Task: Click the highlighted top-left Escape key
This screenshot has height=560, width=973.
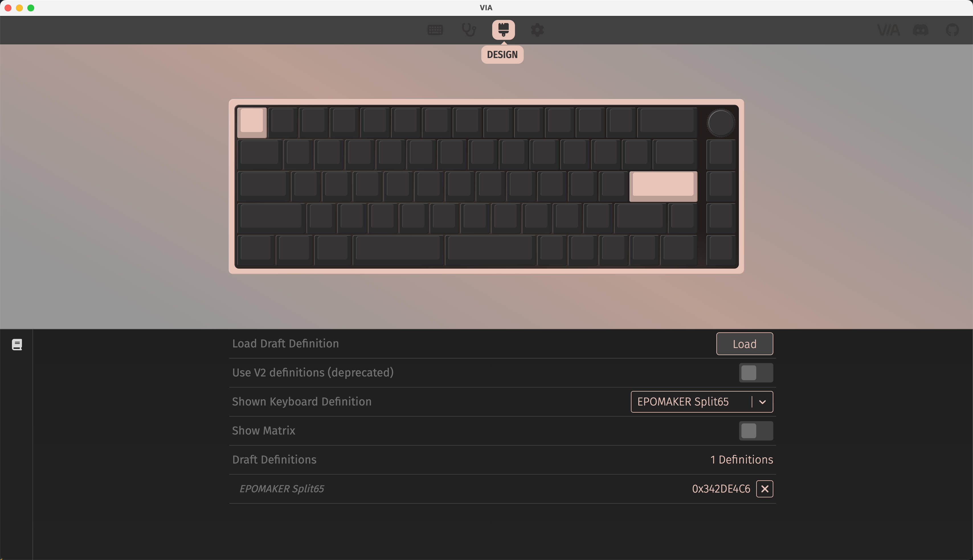Action: [x=252, y=122]
